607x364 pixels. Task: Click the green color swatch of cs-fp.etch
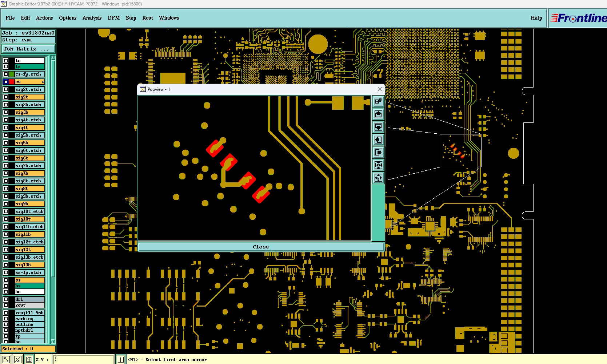coord(12,74)
